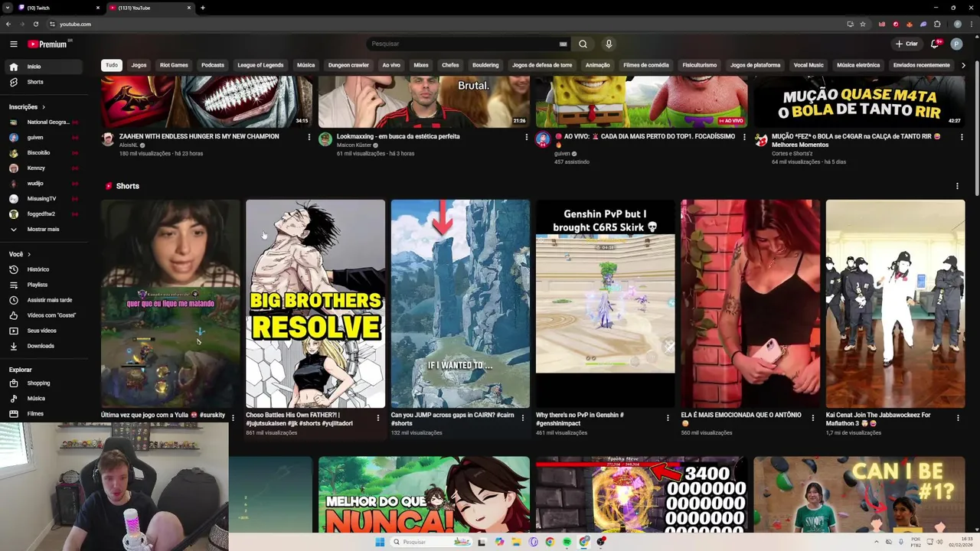Open the notifications bell
This screenshot has width=980, height=551.
point(935,44)
